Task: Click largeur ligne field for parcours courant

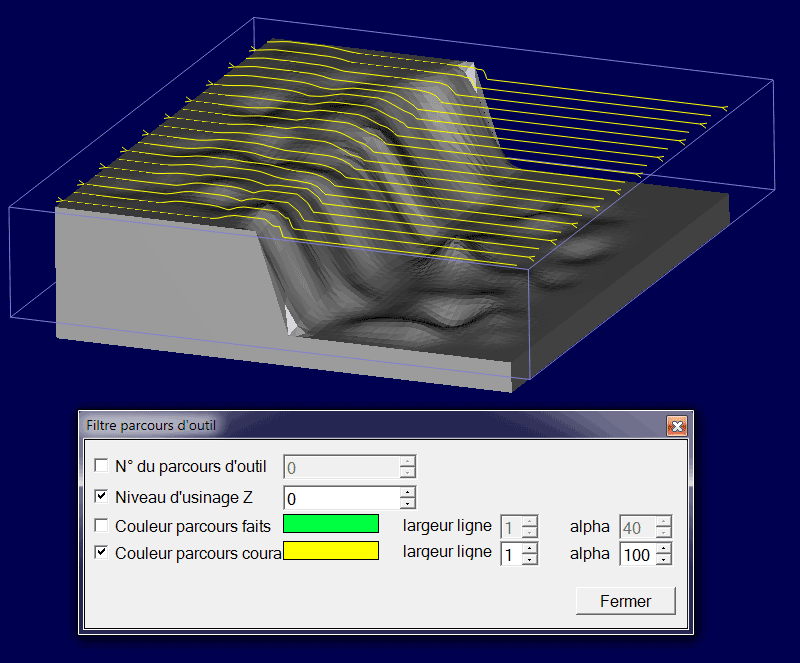Action: [512, 554]
